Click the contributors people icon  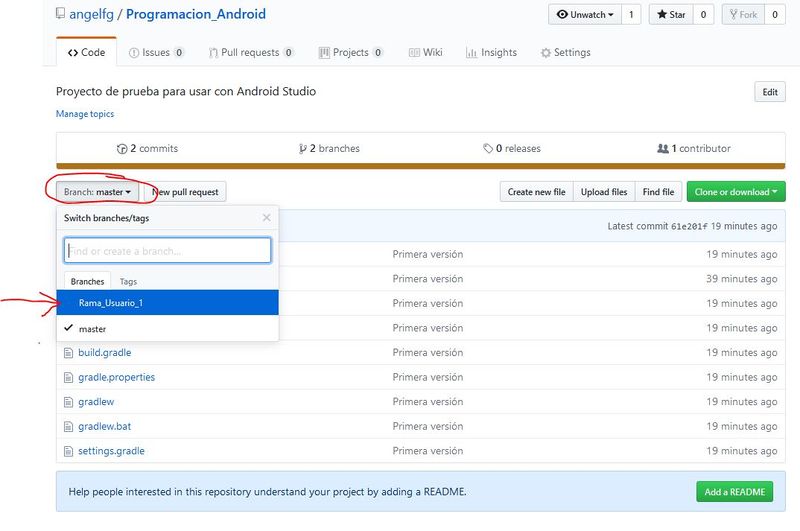click(663, 148)
